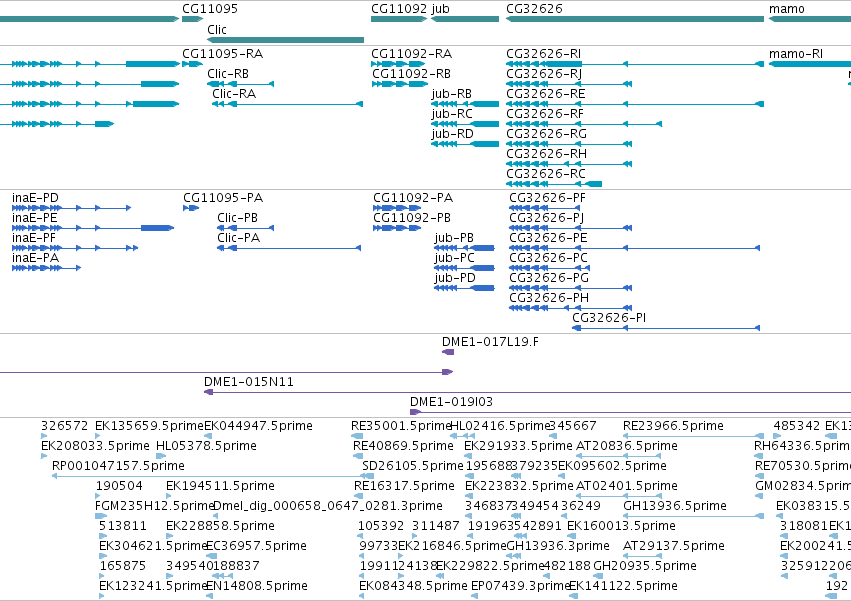The image size is (851, 601).
Task: Select the CG32626 gene label in top track
Action: 534,9
